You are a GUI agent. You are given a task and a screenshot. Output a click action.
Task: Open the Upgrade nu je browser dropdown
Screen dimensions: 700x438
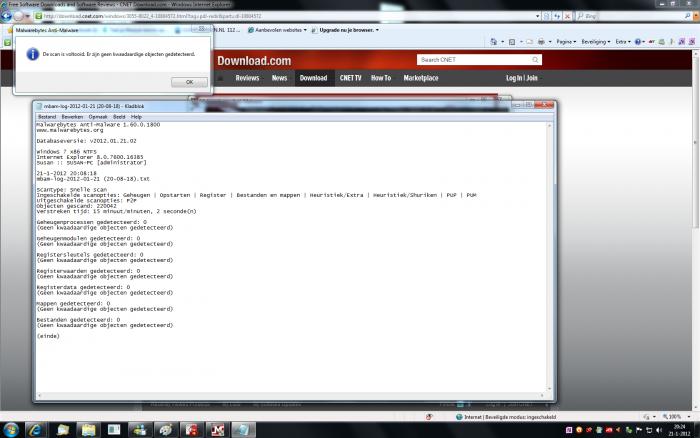346,30
